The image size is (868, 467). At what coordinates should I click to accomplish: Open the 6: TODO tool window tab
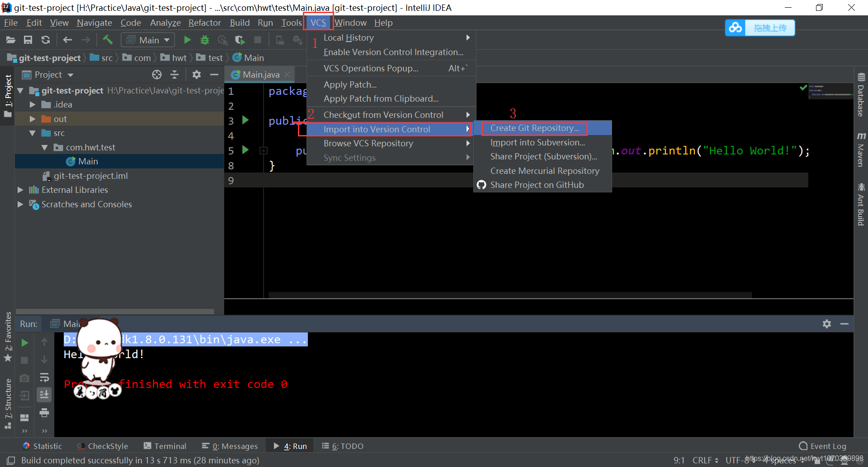pyautogui.click(x=343, y=446)
